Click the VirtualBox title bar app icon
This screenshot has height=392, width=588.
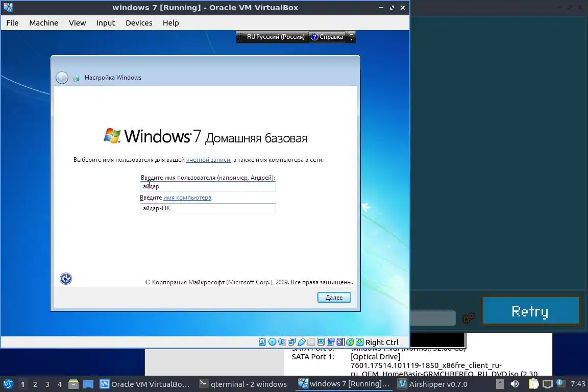[x=8, y=7]
